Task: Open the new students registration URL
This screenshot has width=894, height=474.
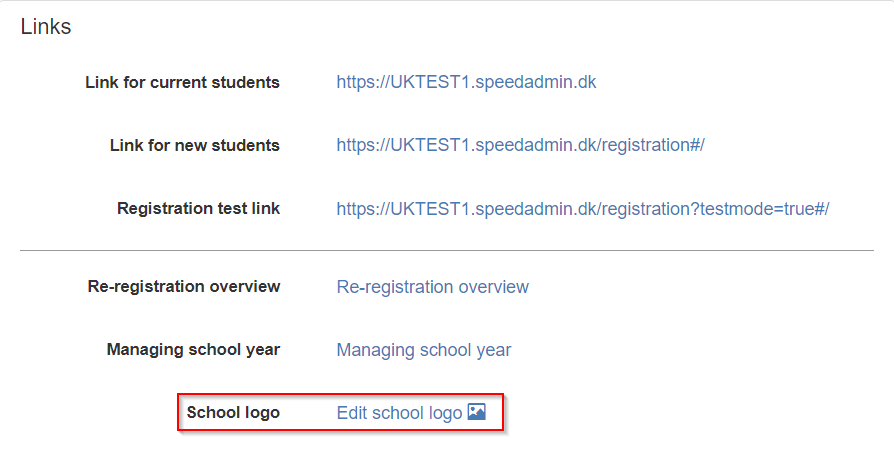Action: click(520, 145)
